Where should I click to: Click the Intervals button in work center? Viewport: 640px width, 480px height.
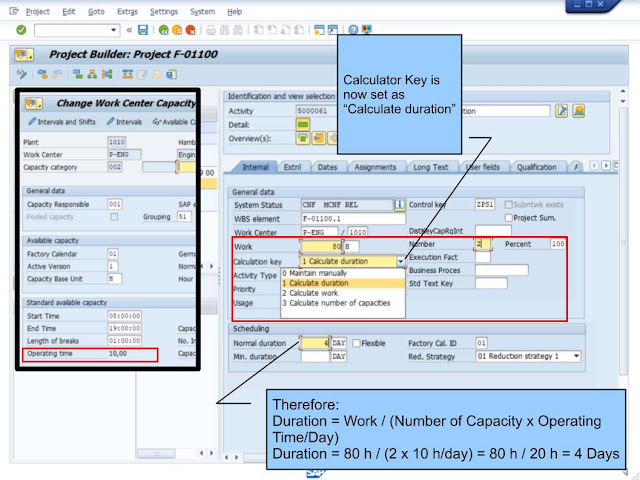pos(124,122)
